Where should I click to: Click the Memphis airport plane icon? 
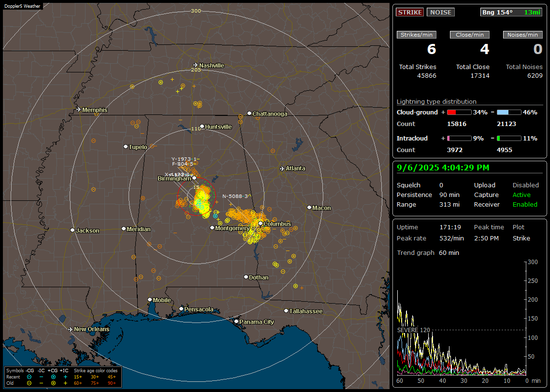(x=79, y=110)
